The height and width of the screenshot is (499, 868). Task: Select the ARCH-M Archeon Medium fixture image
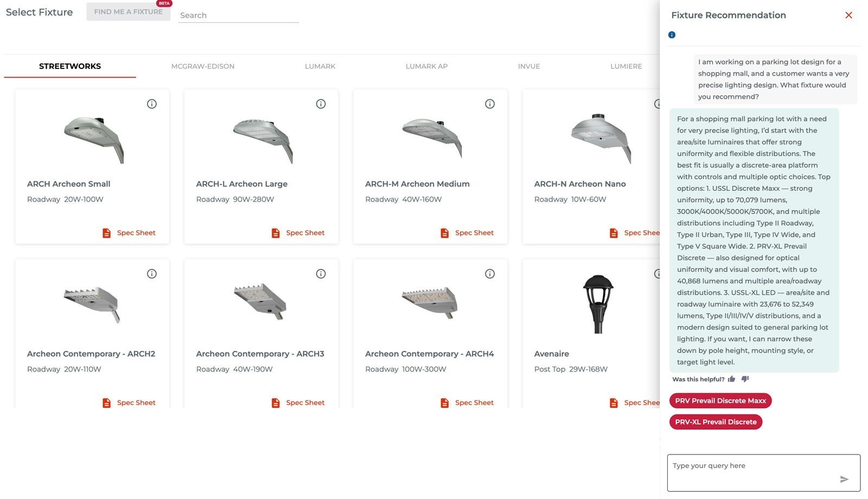tap(432, 138)
